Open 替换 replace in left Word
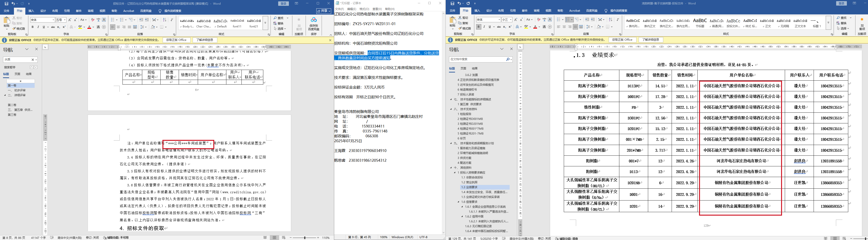 279,23
